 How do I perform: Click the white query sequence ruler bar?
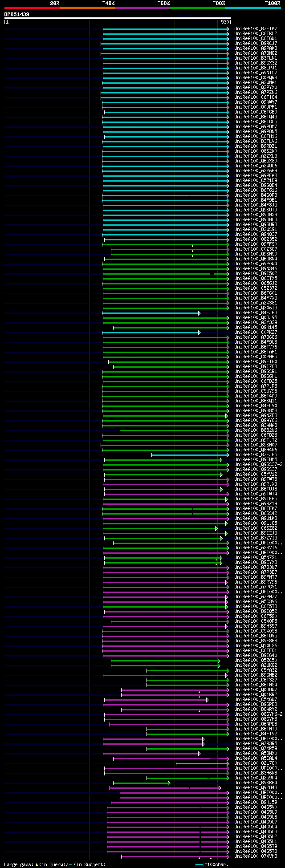(117, 18)
